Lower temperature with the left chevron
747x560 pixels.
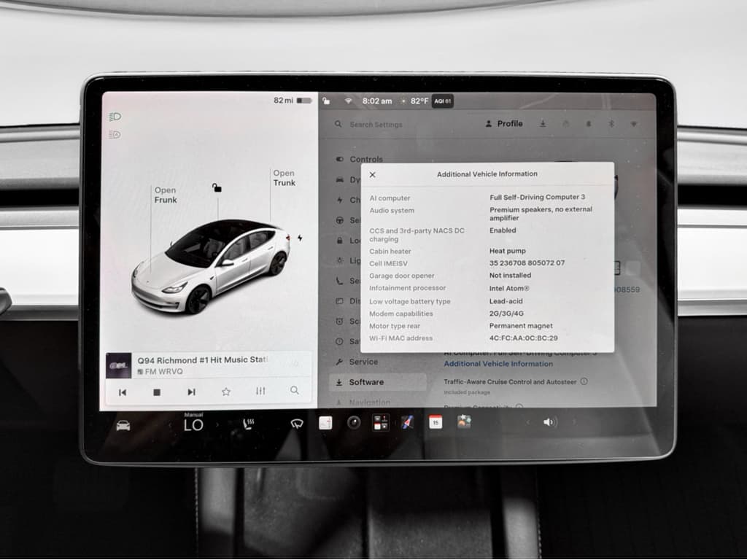coord(170,425)
